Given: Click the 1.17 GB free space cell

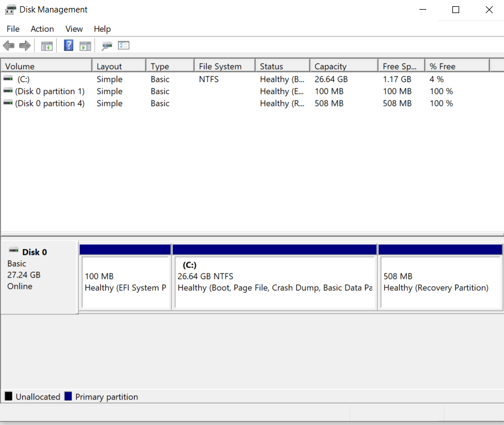Looking at the screenshot, I should (x=397, y=79).
